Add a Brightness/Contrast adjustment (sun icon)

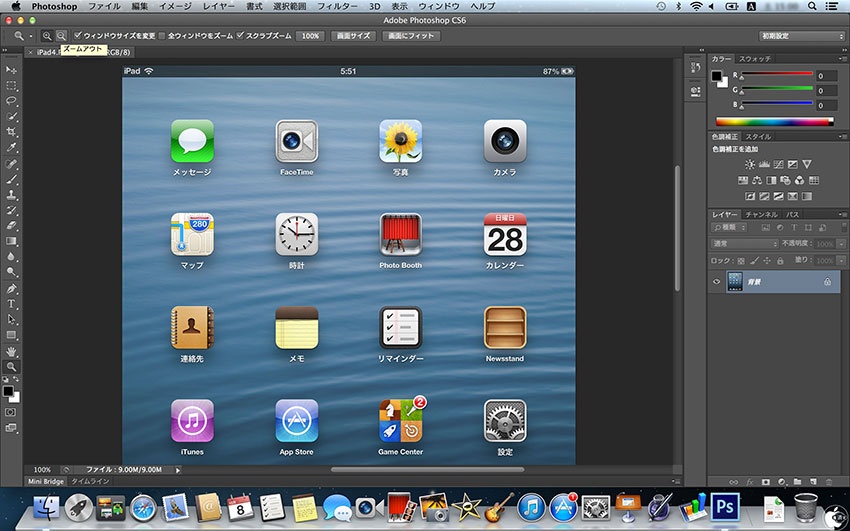pos(750,164)
